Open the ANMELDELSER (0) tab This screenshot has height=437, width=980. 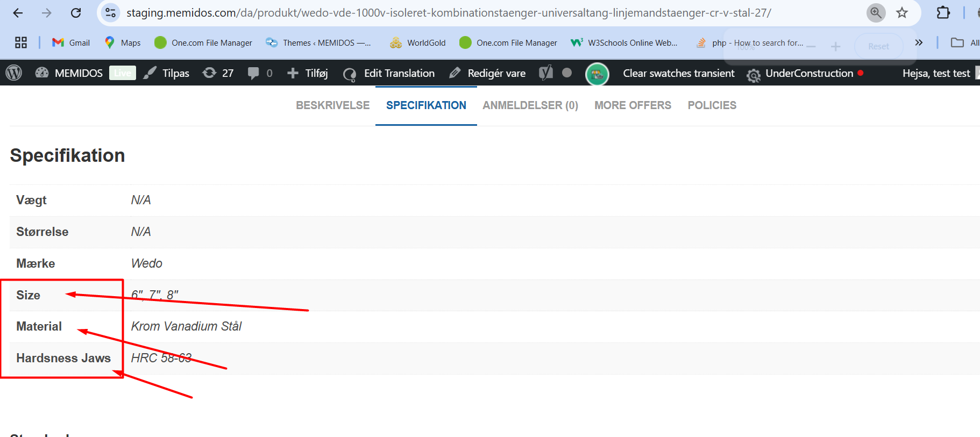530,105
